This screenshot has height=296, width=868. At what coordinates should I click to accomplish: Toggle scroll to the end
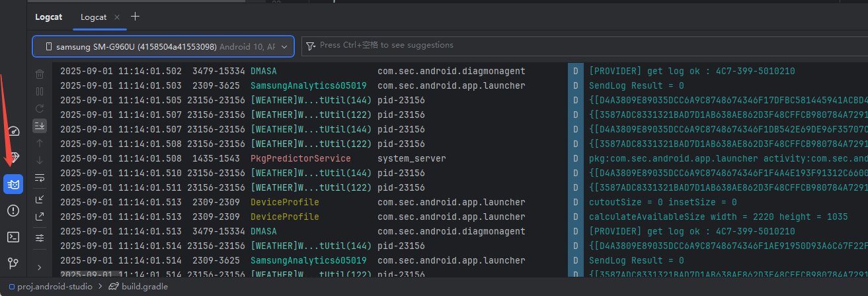coord(40,125)
